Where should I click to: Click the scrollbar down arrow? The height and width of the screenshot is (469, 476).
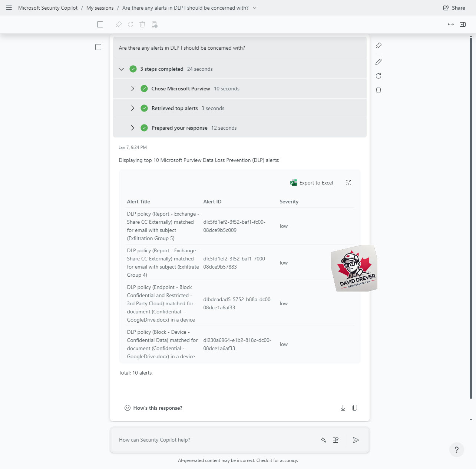pos(471,420)
